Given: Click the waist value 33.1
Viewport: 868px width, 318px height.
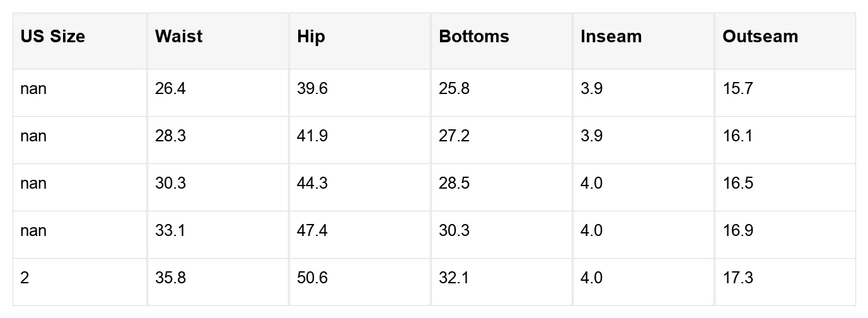Looking at the screenshot, I should [170, 231].
